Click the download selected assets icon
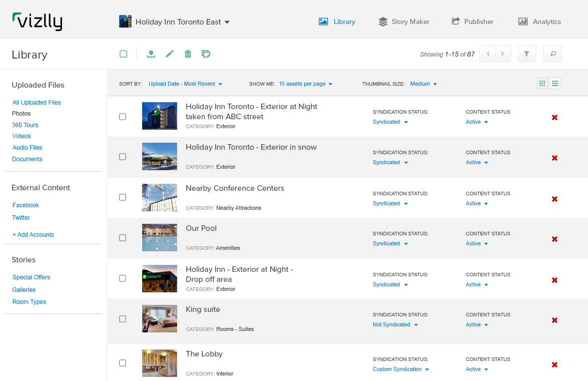This screenshot has height=381, width=588. pos(151,54)
